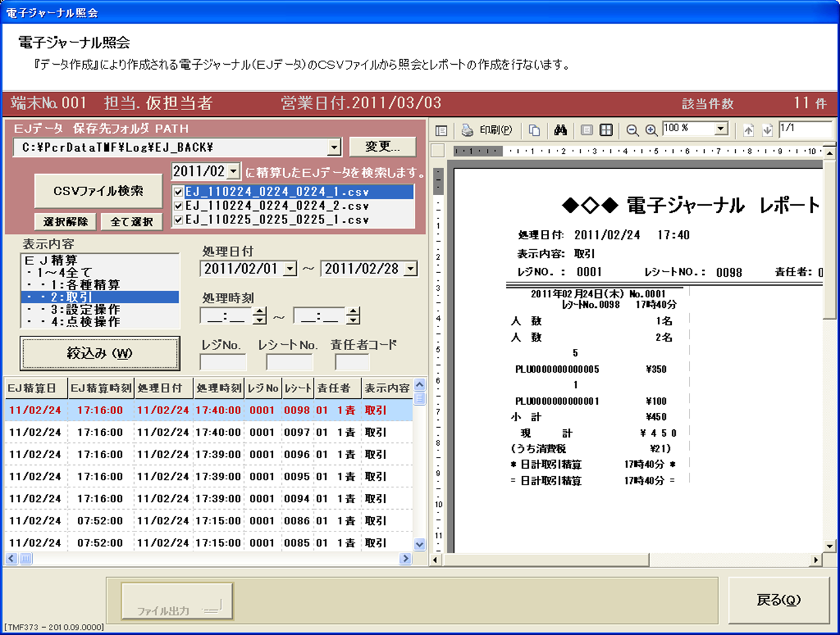The image size is (840, 635).
Task: Select file name EJ_110225_0225_0225_1.csv
Action: 277,220
